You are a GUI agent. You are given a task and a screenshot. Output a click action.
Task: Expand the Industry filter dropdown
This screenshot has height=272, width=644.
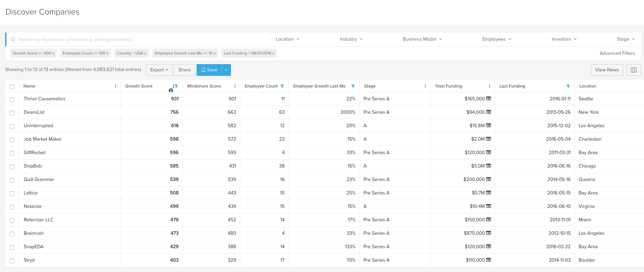[x=351, y=39]
